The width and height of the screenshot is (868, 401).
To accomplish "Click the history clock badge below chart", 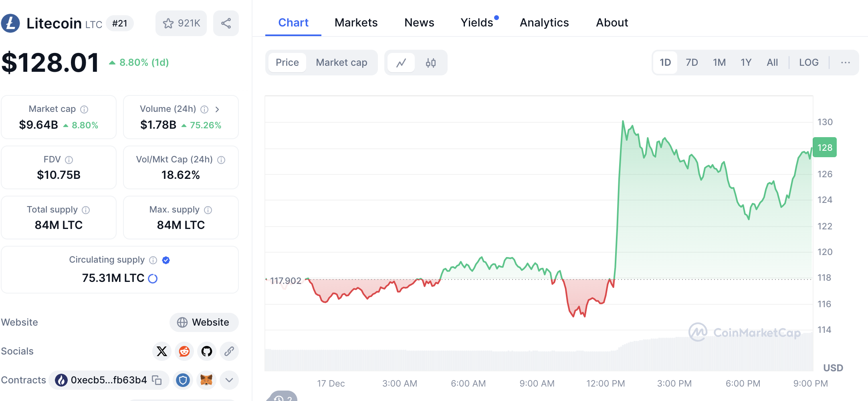I will (283, 397).
